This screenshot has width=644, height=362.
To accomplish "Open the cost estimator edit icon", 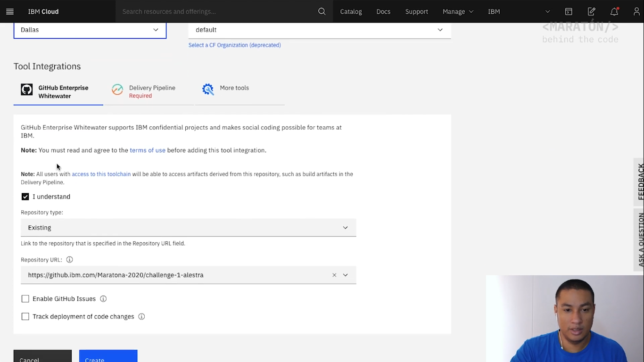I will 591,11.
